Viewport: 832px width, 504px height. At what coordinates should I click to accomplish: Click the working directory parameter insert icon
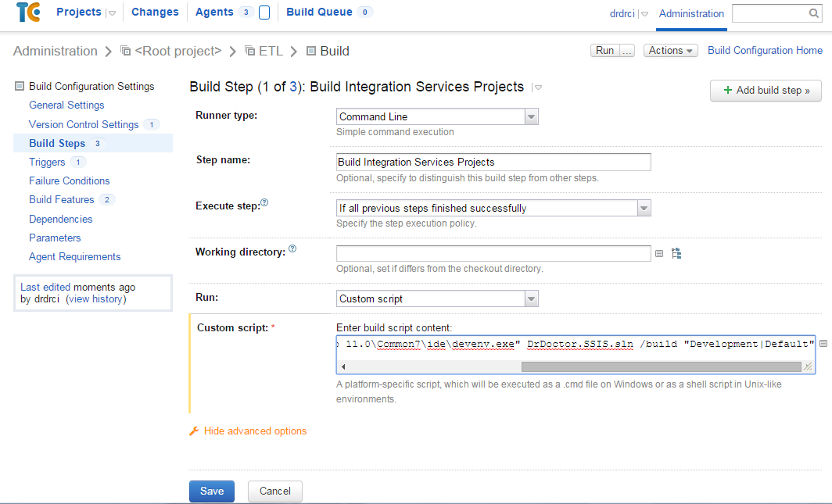tap(659, 253)
